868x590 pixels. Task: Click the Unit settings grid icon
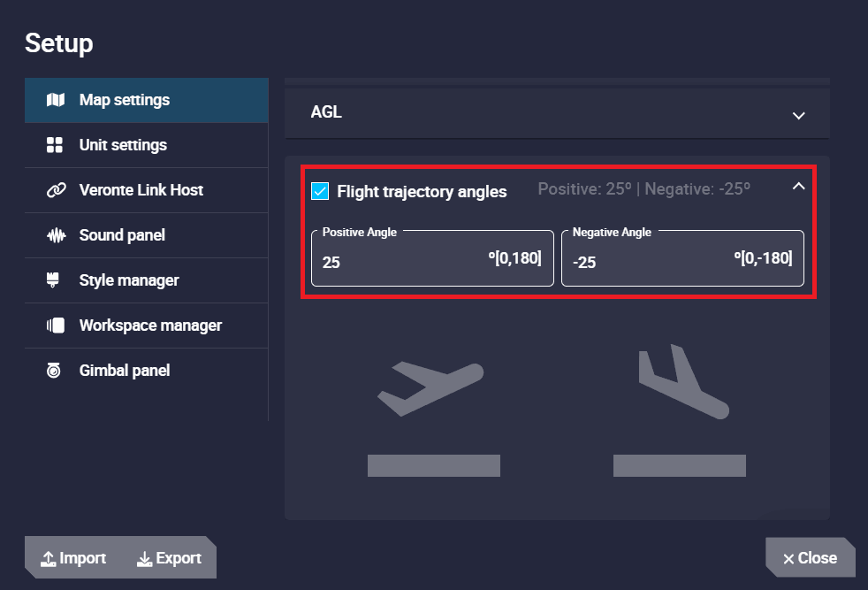[x=55, y=145]
